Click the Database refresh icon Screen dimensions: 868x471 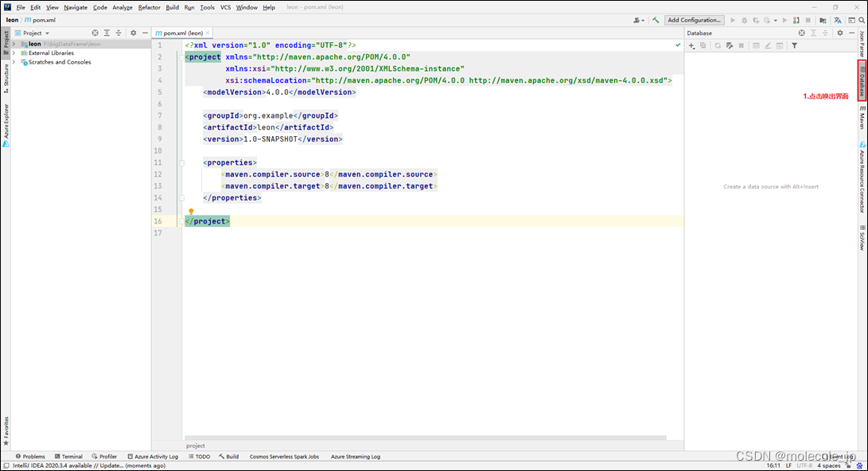pyautogui.click(x=718, y=45)
